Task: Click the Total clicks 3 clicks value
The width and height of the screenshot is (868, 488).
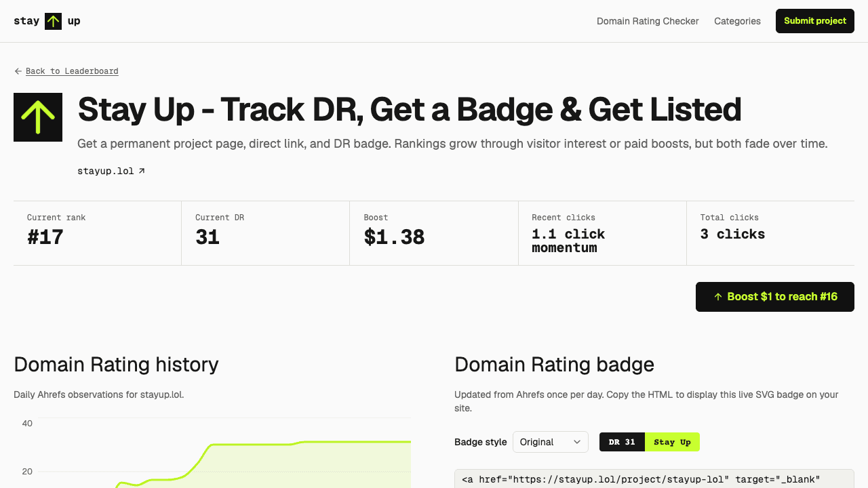Action: (732, 234)
